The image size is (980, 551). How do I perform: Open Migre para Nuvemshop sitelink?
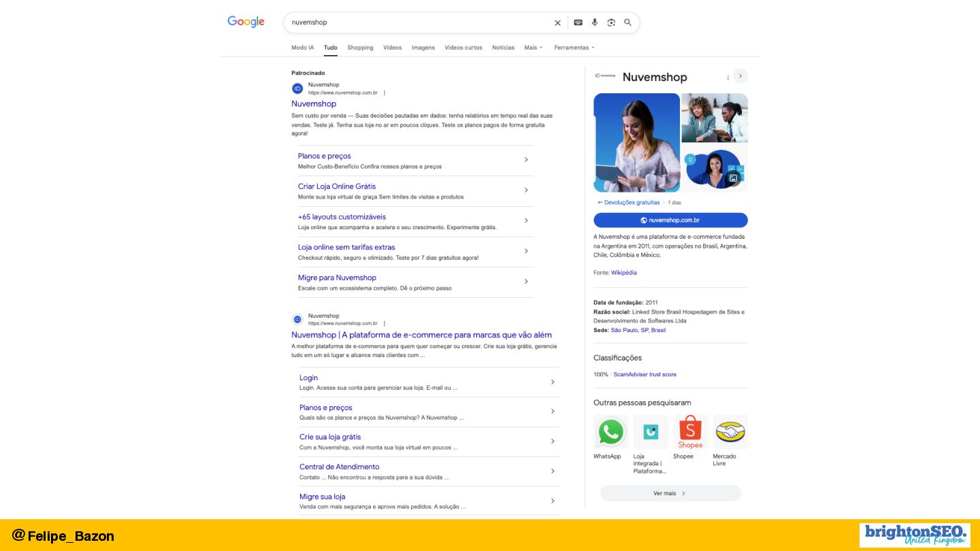click(x=337, y=278)
